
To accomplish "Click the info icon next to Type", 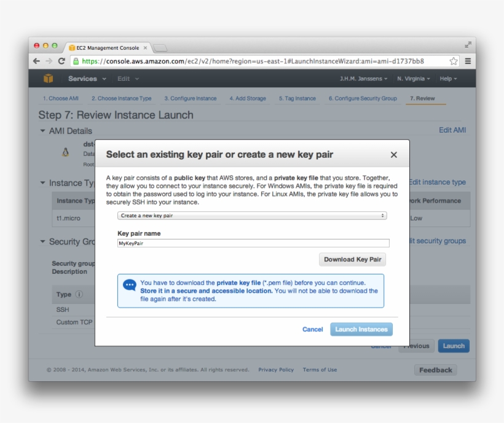I will tap(79, 295).
